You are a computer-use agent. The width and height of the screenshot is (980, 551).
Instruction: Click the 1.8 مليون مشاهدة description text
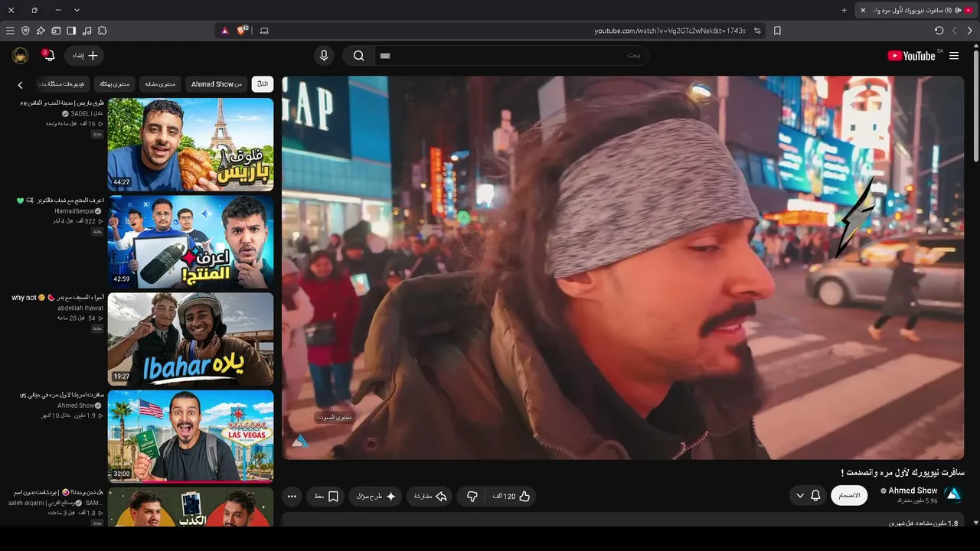pos(924,523)
